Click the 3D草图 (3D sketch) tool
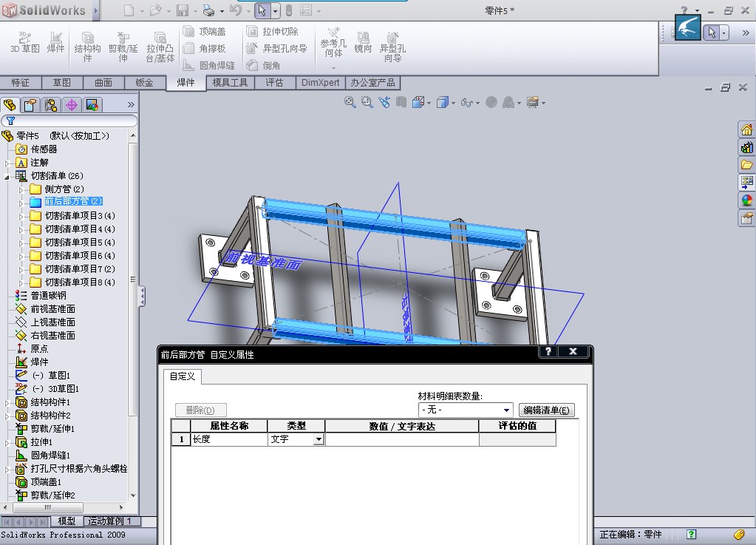Image resolution: width=756 pixels, height=545 pixels. [24, 42]
